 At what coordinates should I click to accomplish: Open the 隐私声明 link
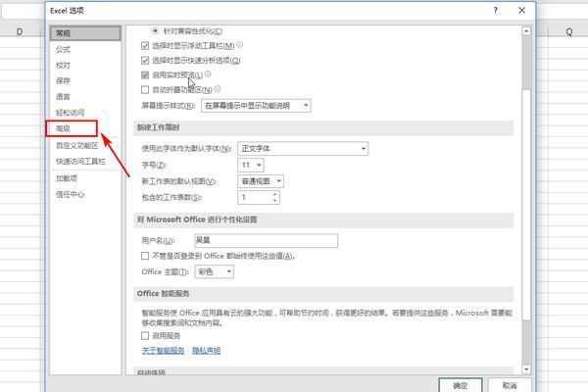(x=206, y=351)
